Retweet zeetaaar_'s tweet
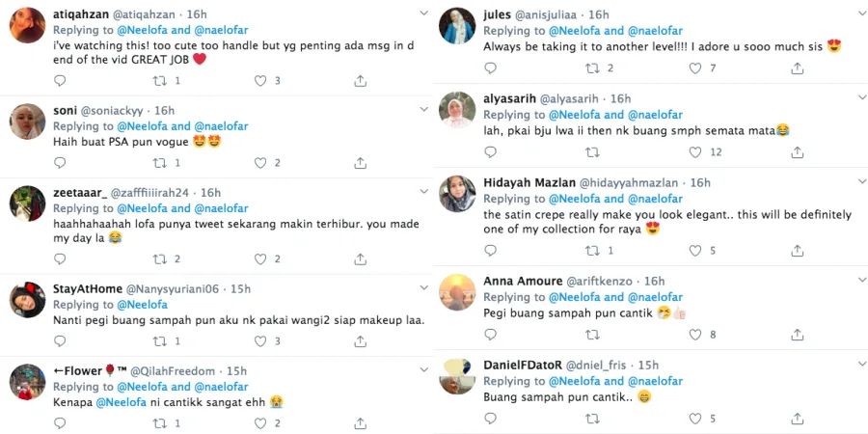The image size is (868, 434). pyautogui.click(x=160, y=258)
